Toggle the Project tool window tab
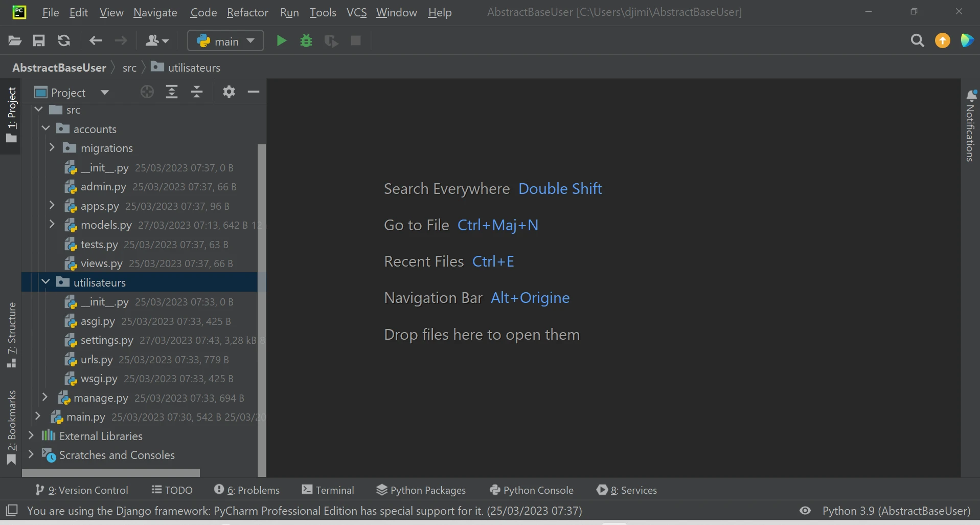The width and height of the screenshot is (980, 525). (11, 115)
